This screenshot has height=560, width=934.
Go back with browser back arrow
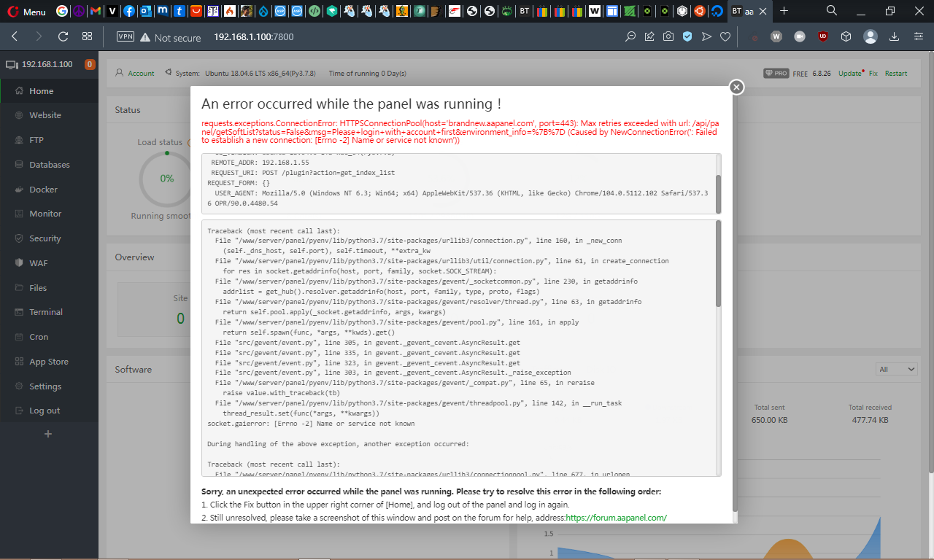(15, 36)
